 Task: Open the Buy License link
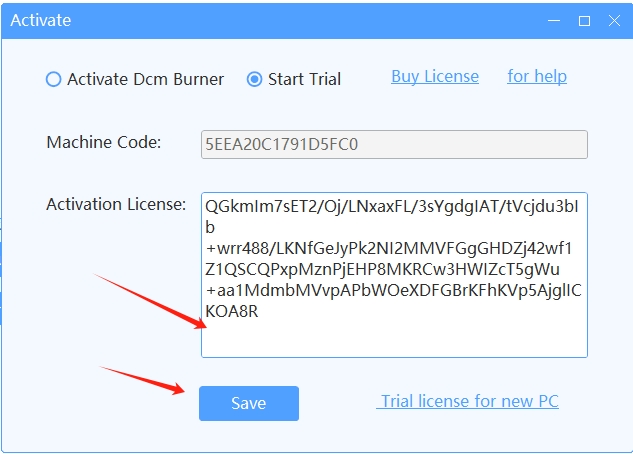point(434,76)
